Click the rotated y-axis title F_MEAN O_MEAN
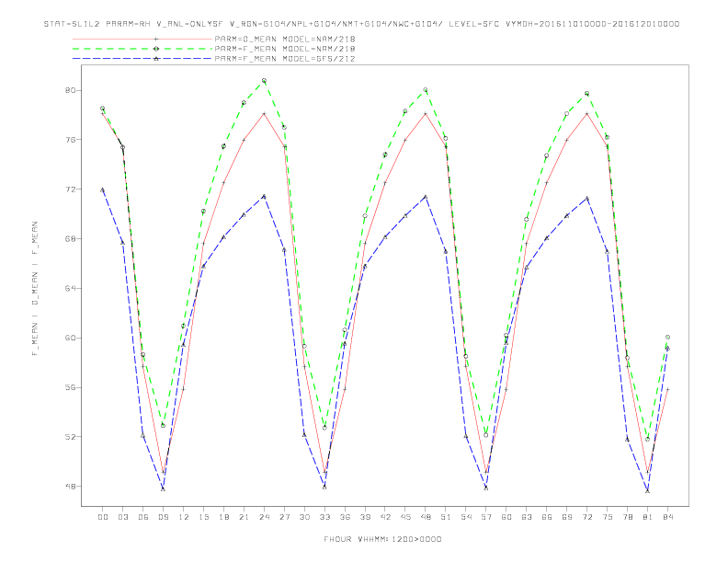 click(x=35, y=289)
